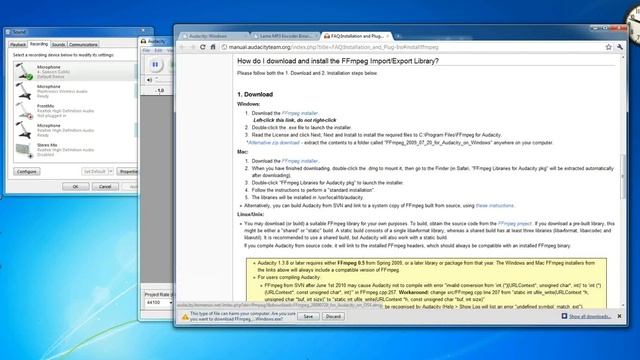Discard the flagged FFmpeg download
This screenshot has height=360, width=640.
pyautogui.click(x=333, y=316)
